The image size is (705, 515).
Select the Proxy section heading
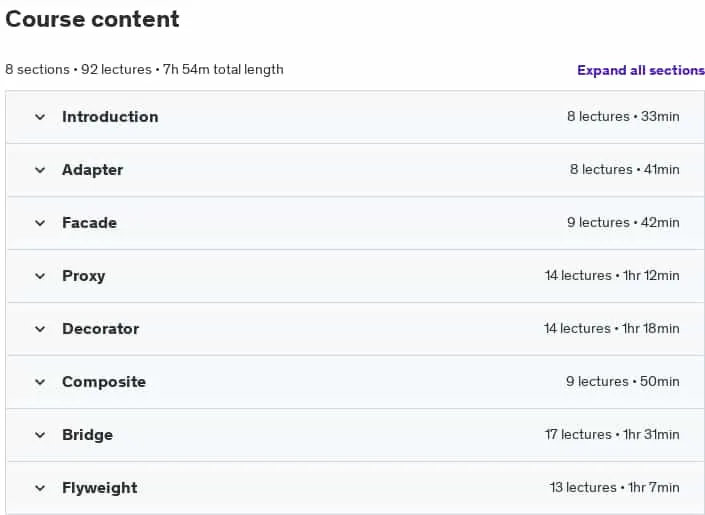(x=84, y=276)
